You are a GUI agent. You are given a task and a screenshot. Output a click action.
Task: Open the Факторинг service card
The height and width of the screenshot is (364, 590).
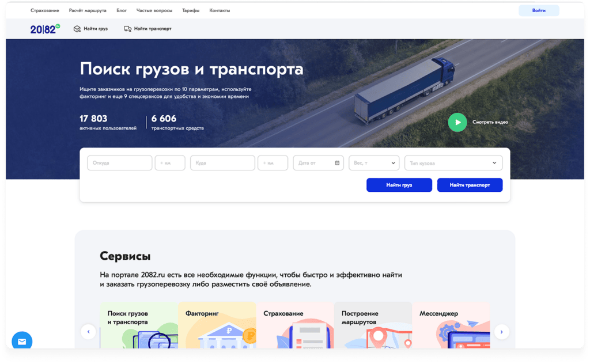click(218, 325)
